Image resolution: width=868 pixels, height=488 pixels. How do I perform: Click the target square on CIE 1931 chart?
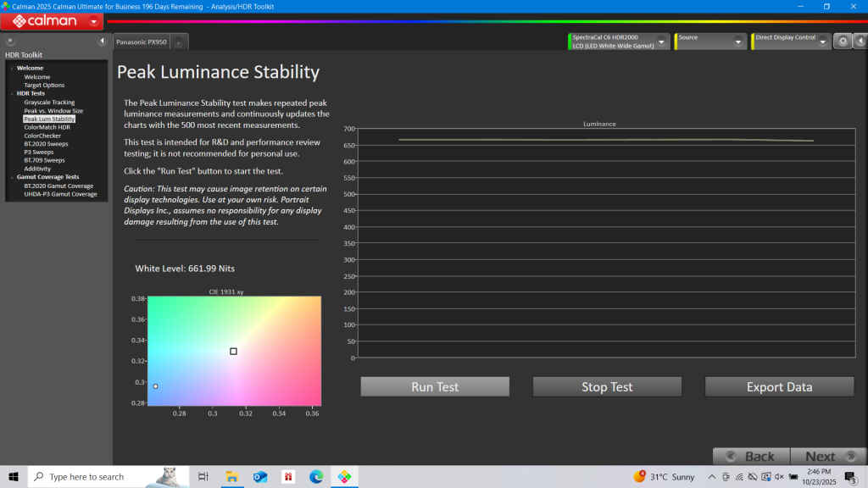click(x=233, y=351)
